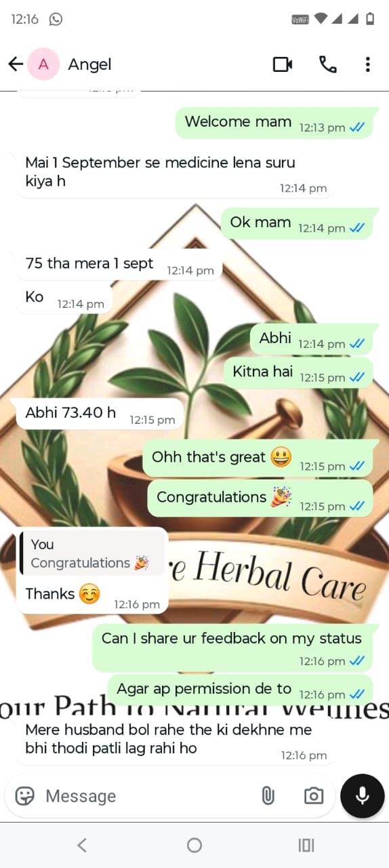Open Angel contact name in header
Screen dimensions: 389x868
click(89, 64)
